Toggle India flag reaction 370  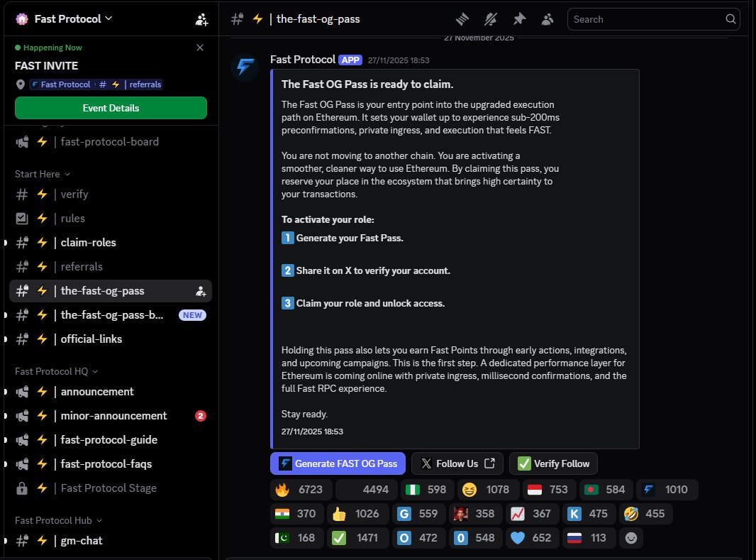[x=297, y=514]
